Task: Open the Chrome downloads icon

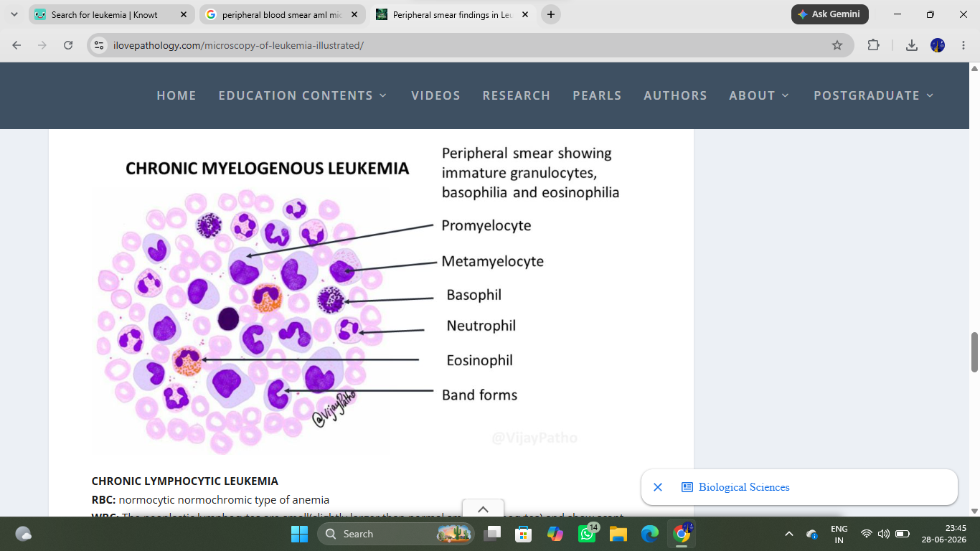Action: pyautogui.click(x=912, y=45)
